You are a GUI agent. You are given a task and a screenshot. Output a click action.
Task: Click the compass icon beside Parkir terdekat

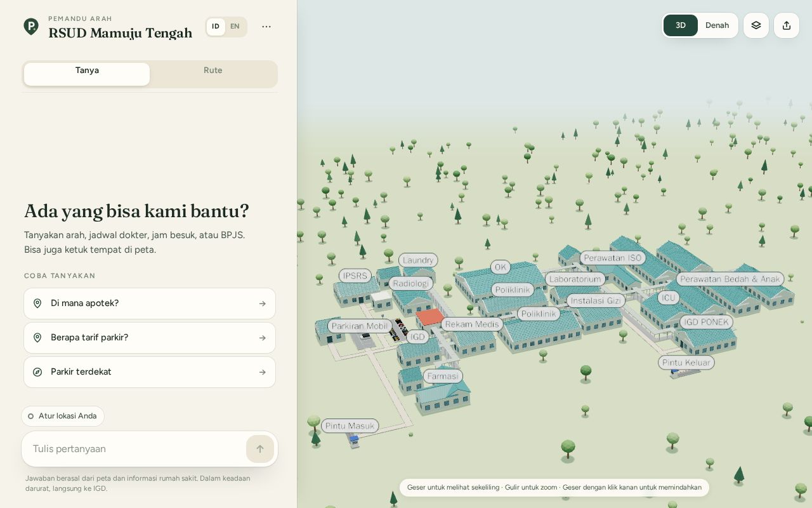click(x=37, y=372)
